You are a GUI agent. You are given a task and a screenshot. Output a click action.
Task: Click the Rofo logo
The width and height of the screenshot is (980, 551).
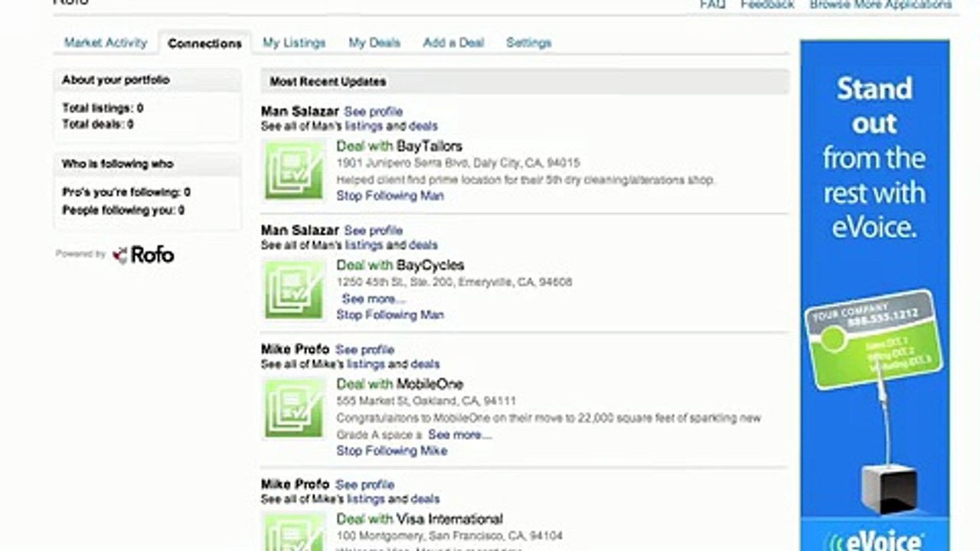pyautogui.click(x=143, y=255)
